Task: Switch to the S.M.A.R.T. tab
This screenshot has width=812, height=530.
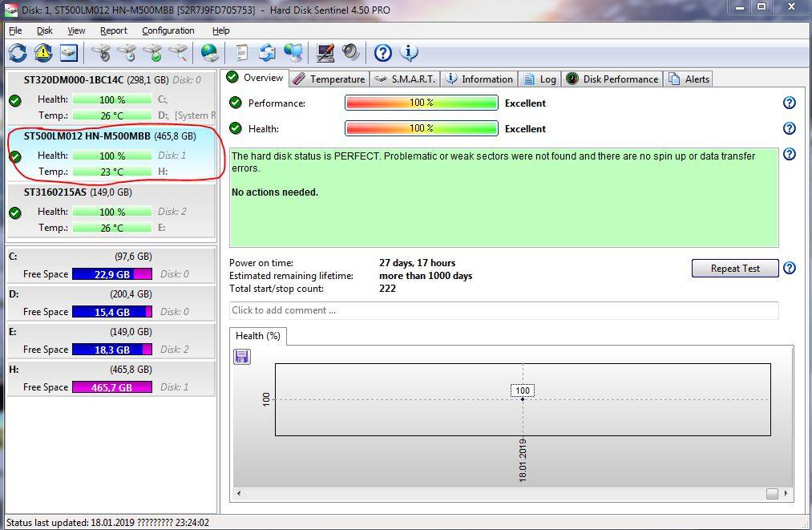Action: coord(405,79)
